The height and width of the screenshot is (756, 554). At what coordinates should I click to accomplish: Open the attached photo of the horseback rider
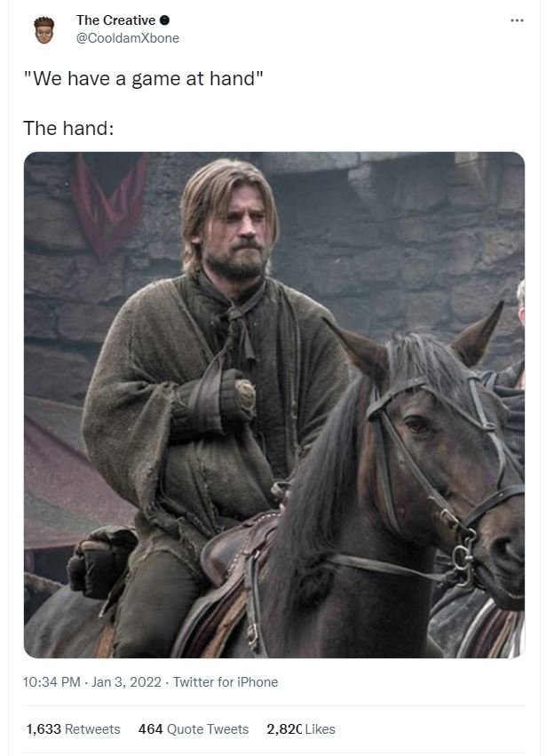(274, 405)
